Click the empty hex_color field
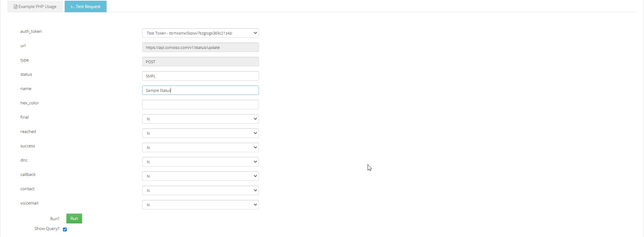Screen dimensions: 644x237 pyautogui.click(x=200, y=105)
